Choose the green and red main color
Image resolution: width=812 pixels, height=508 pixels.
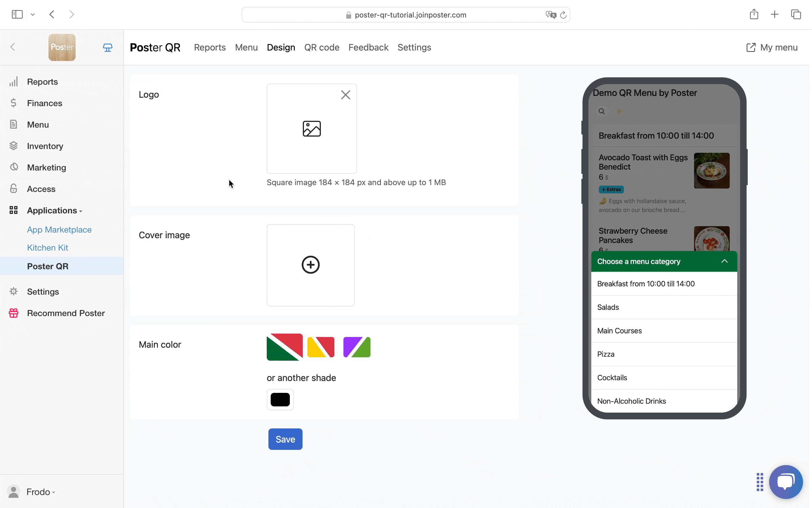click(284, 347)
